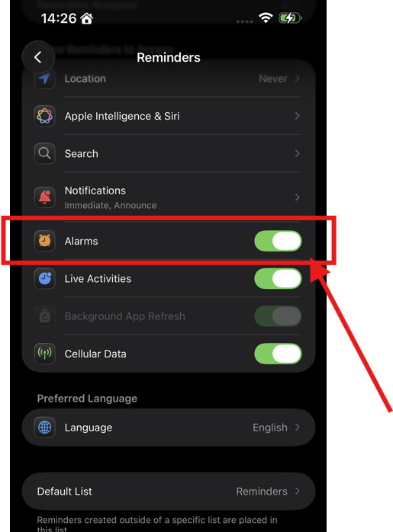393x532 pixels.
Task: Tap the blue Live Activities icon
Action: click(45, 278)
